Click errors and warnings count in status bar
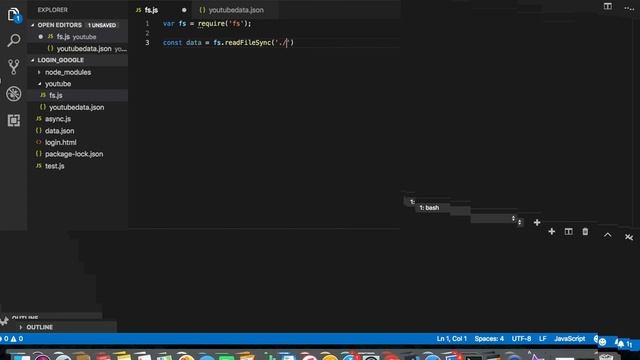Viewport: 640px width, 360px height. 12,339
